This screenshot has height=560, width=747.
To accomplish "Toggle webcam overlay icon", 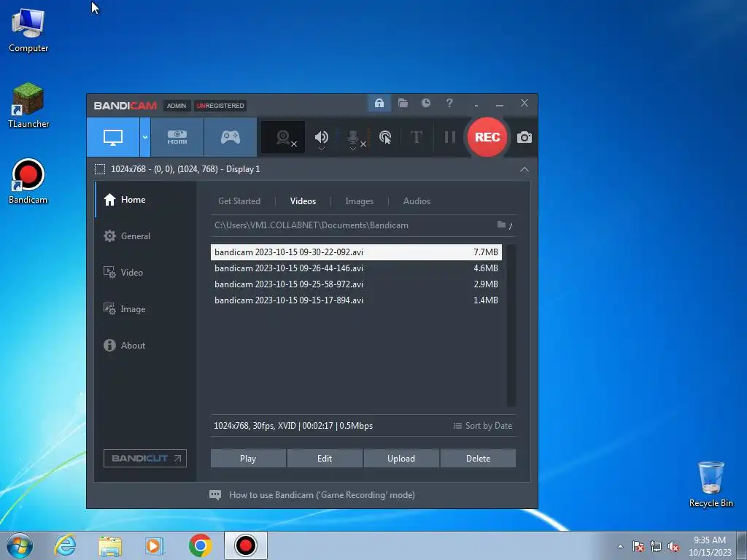I will [x=284, y=137].
